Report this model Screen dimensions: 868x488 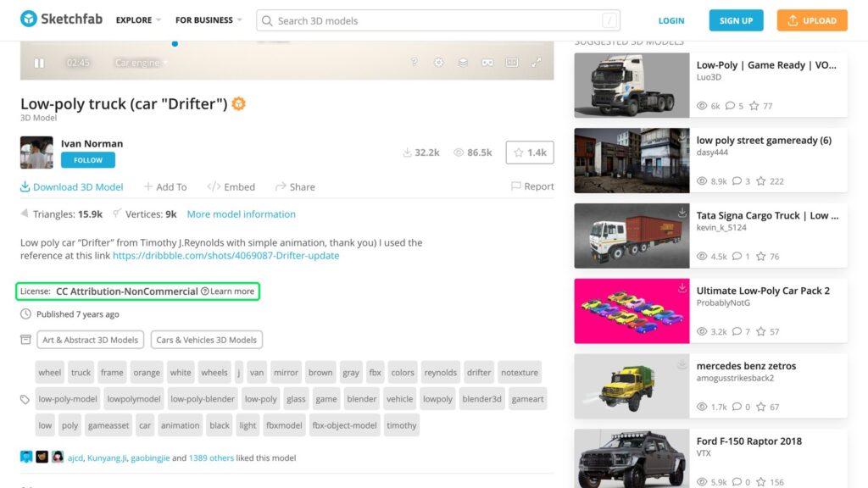[532, 186]
